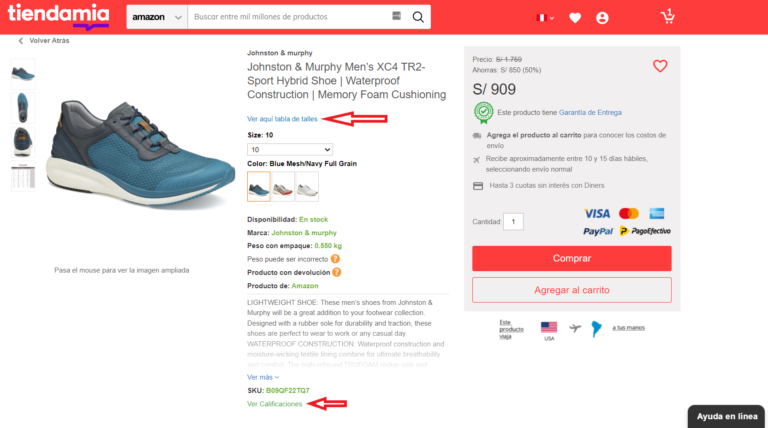
Task: Click help icon beside Producto con devolución
Action: (x=337, y=272)
